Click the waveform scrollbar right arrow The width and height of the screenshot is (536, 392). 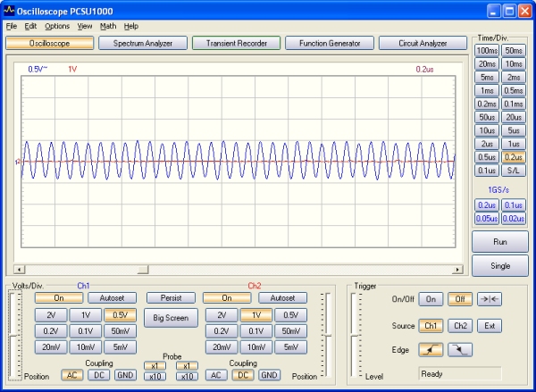click(458, 269)
